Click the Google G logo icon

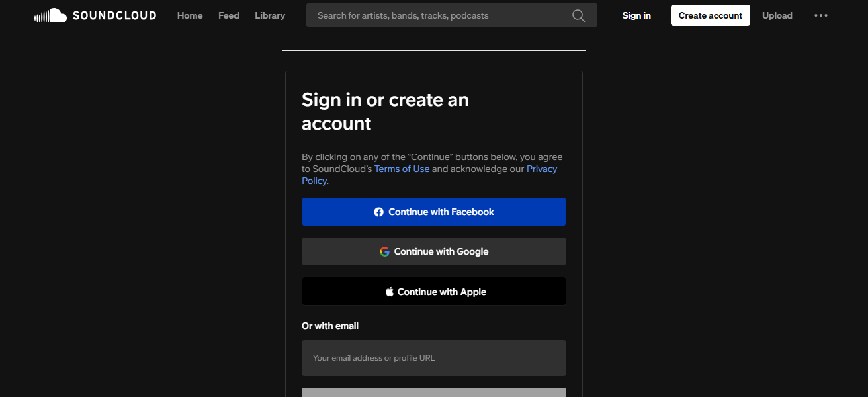pyautogui.click(x=384, y=252)
